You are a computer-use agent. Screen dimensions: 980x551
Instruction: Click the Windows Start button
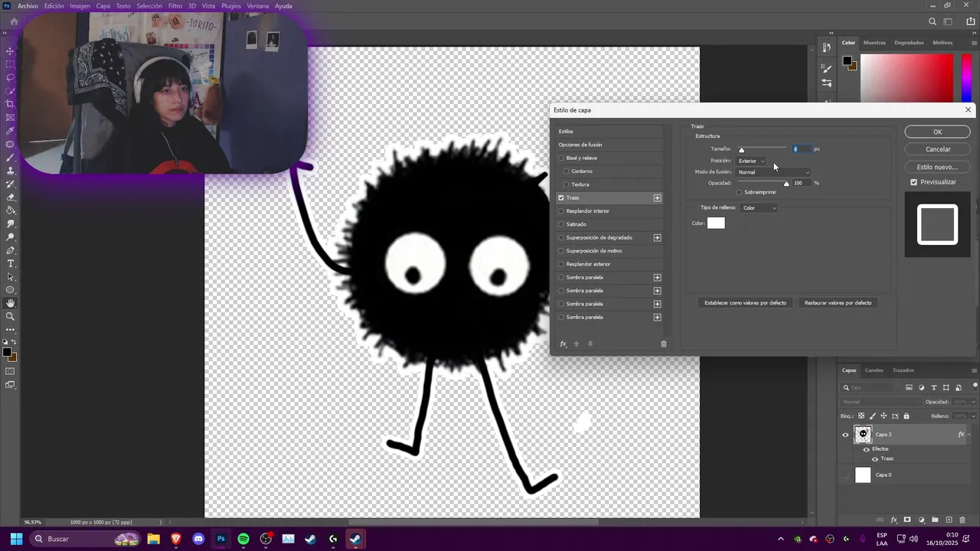[15, 539]
